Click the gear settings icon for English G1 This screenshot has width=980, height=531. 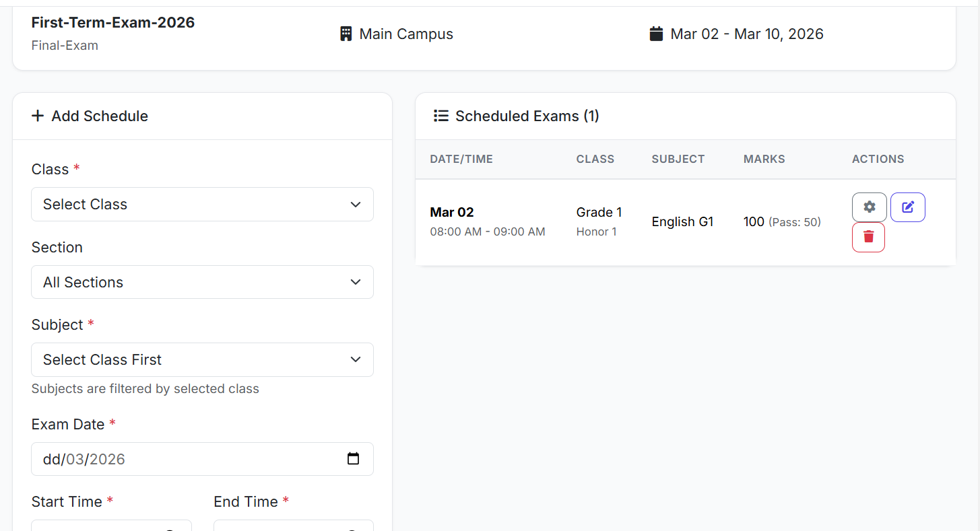click(869, 207)
